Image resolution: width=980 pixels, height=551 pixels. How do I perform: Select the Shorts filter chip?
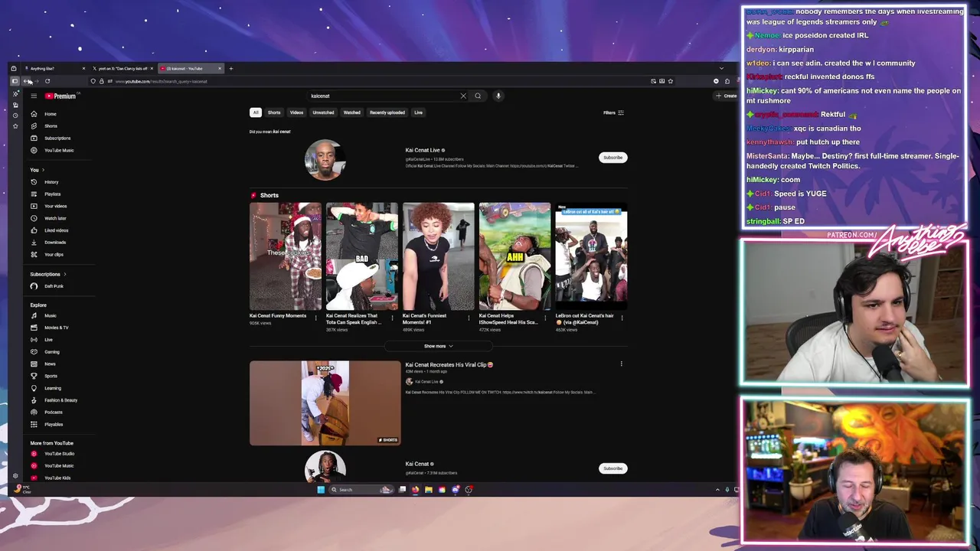[x=274, y=112]
